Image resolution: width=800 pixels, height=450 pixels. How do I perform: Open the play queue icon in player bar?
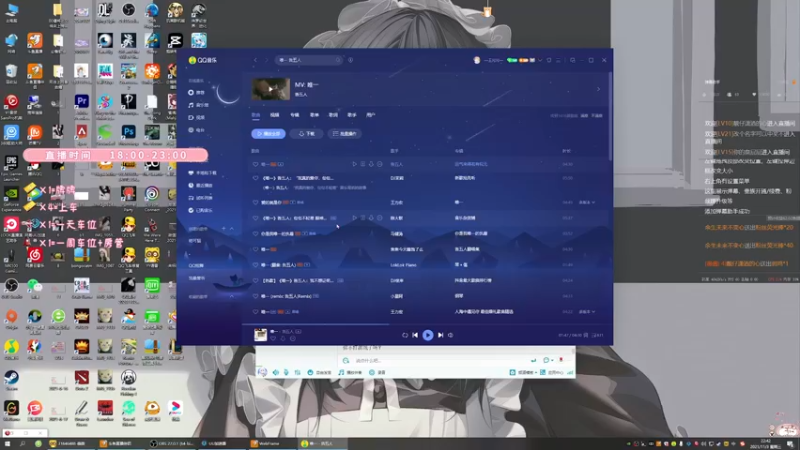click(x=597, y=335)
